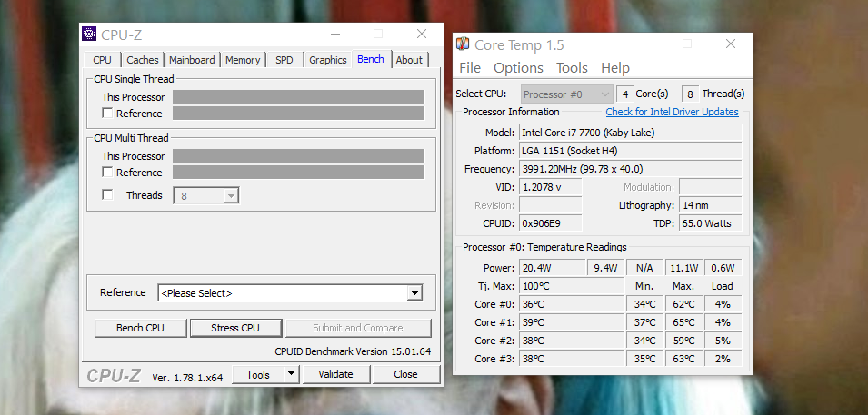The height and width of the screenshot is (415, 868).
Task: Click the This Processor multi thread bar
Action: 298,156
